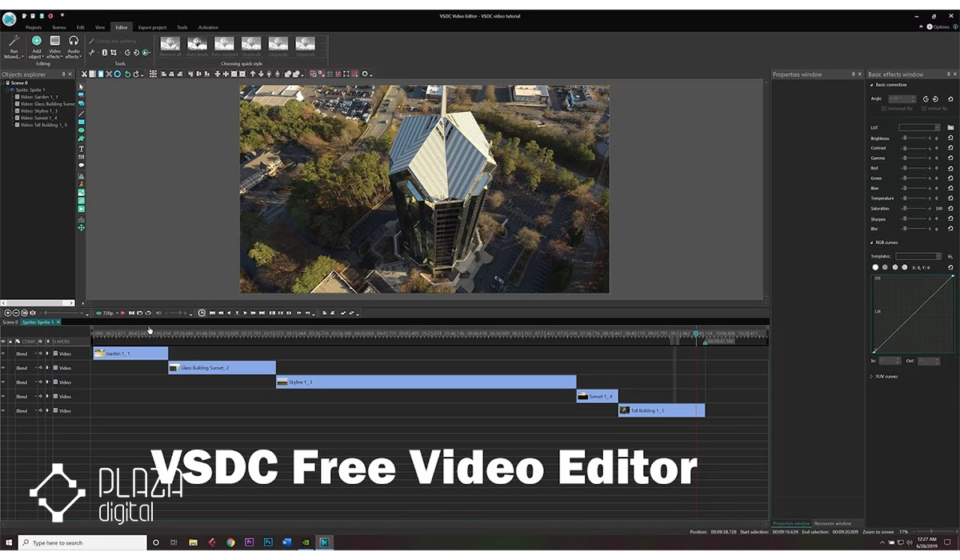
Task: Open the Edit ribbon tab
Action: (x=81, y=27)
